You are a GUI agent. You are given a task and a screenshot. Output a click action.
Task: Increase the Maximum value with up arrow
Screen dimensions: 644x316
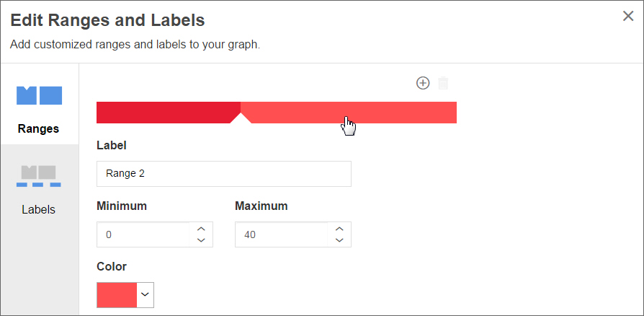[339, 229]
